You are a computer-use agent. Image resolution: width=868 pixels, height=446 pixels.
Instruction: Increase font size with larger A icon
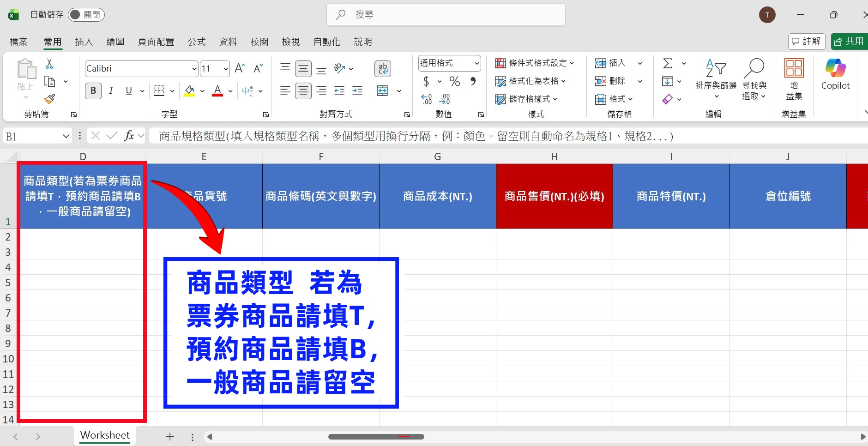240,68
